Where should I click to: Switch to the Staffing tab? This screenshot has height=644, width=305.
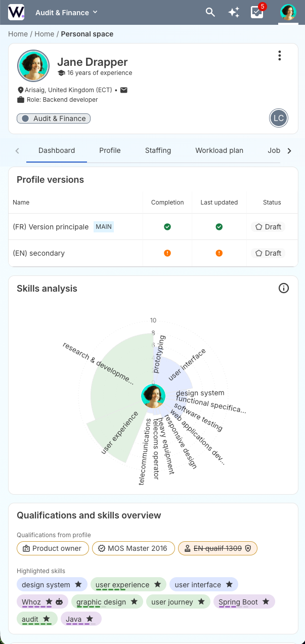pos(158,150)
